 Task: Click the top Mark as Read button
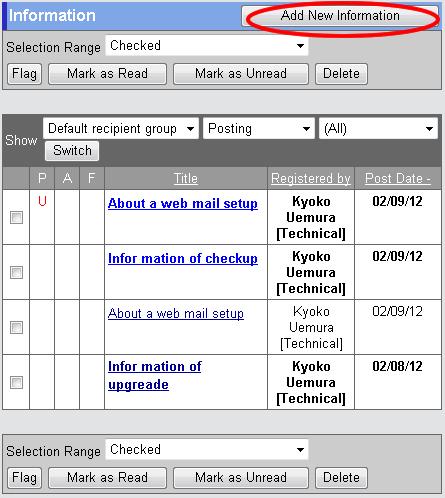pyautogui.click(x=107, y=74)
